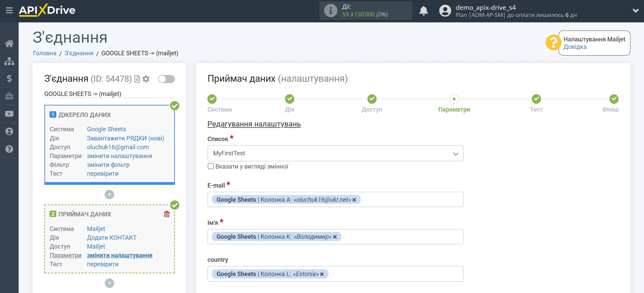Click receiver змінити налаштування link

pyautogui.click(x=120, y=255)
